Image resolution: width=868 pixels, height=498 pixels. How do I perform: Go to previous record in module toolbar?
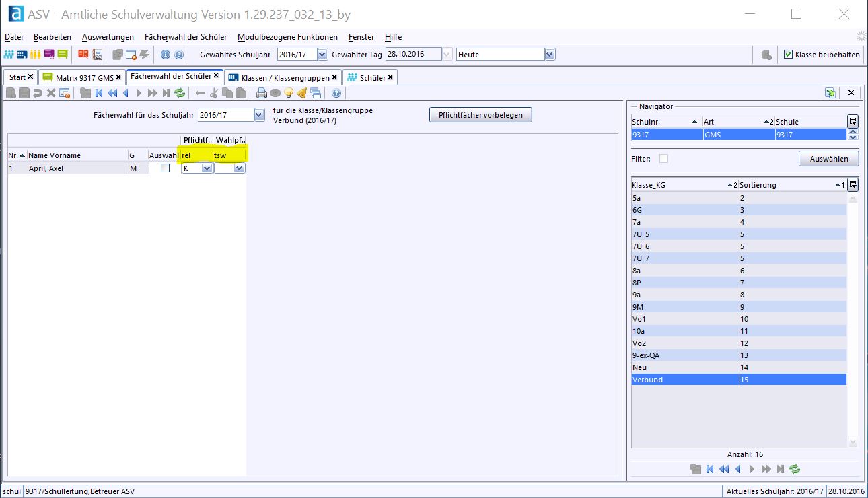[x=125, y=93]
